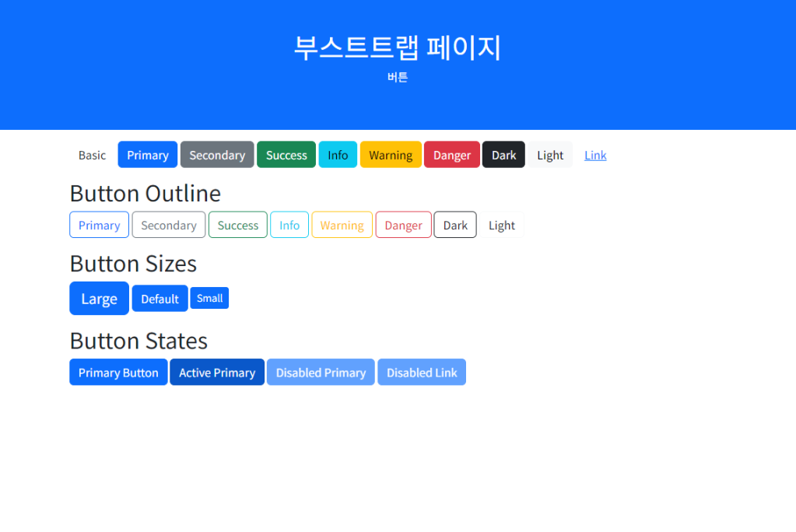Click the solid blue Primary button
Viewport: 796px width, 532px height.
[148, 155]
